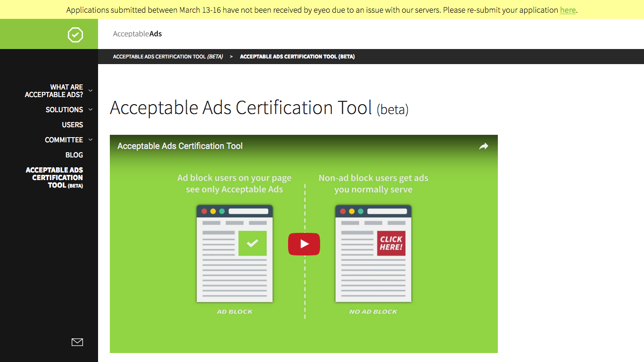Image resolution: width=644 pixels, height=362 pixels.
Task: Click the Ad Block browser window illustration
Action: coord(234,254)
